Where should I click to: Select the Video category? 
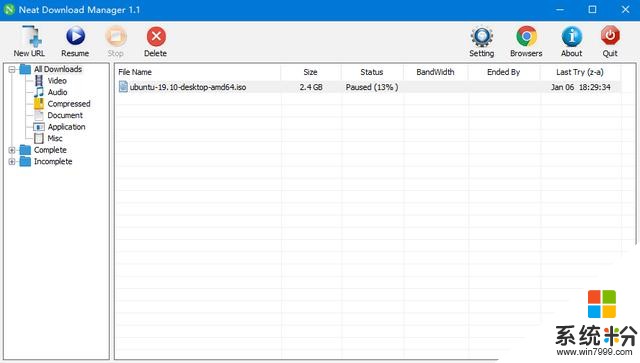click(x=57, y=81)
